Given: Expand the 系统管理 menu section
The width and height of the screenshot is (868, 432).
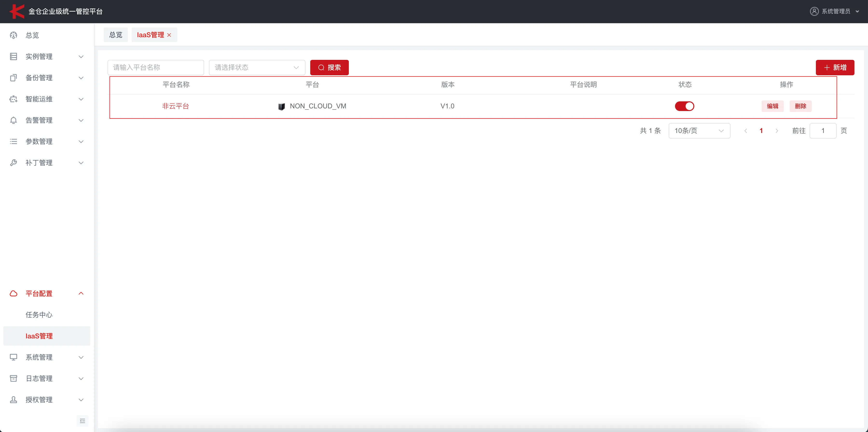Looking at the screenshot, I should [x=39, y=357].
